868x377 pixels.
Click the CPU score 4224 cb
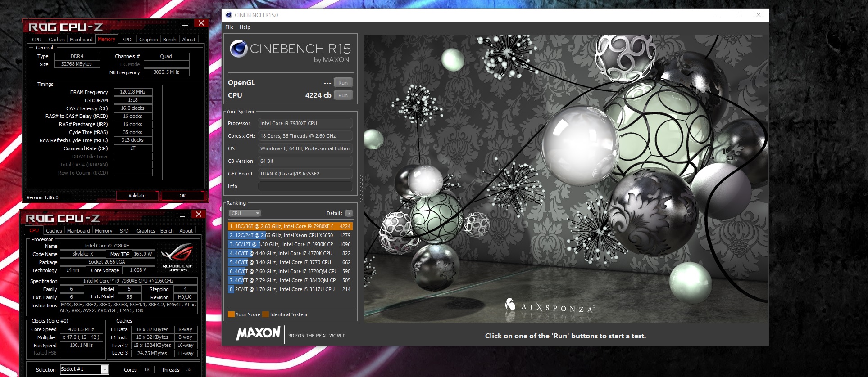point(318,95)
